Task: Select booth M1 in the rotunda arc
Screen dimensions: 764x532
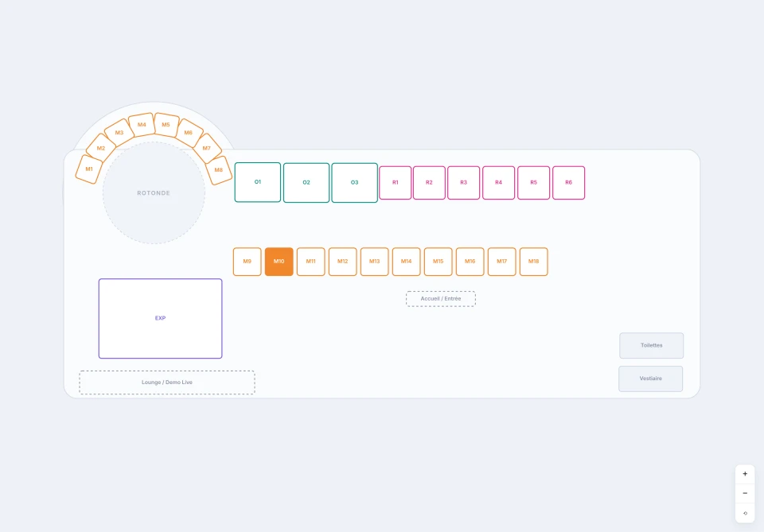Action: coord(88,169)
